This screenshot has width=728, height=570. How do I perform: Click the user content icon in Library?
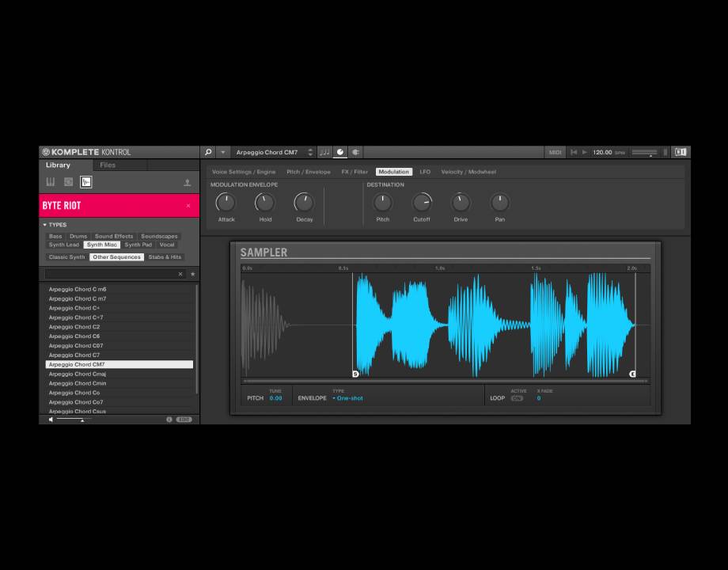pos(188,183)
